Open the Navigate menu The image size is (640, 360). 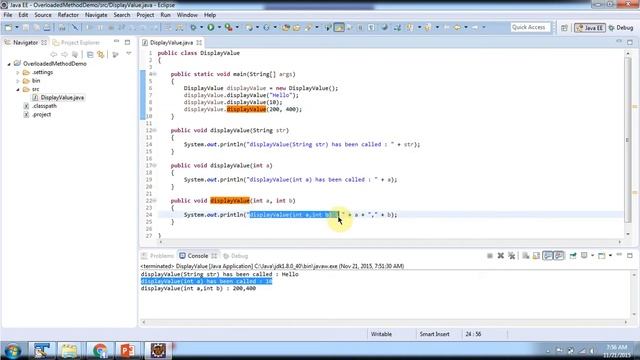(x=96, y=15)
